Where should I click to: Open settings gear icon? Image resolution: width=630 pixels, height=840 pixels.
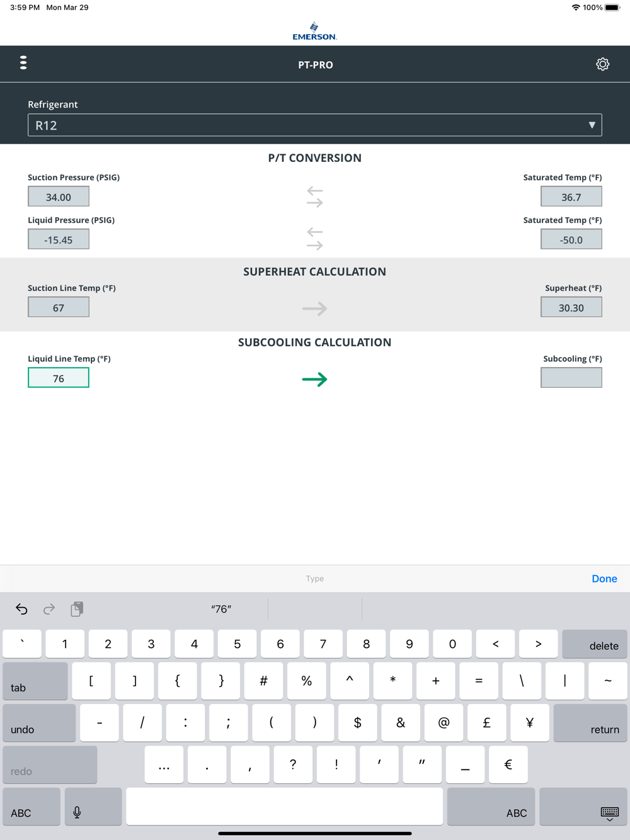tap(602, 64)
